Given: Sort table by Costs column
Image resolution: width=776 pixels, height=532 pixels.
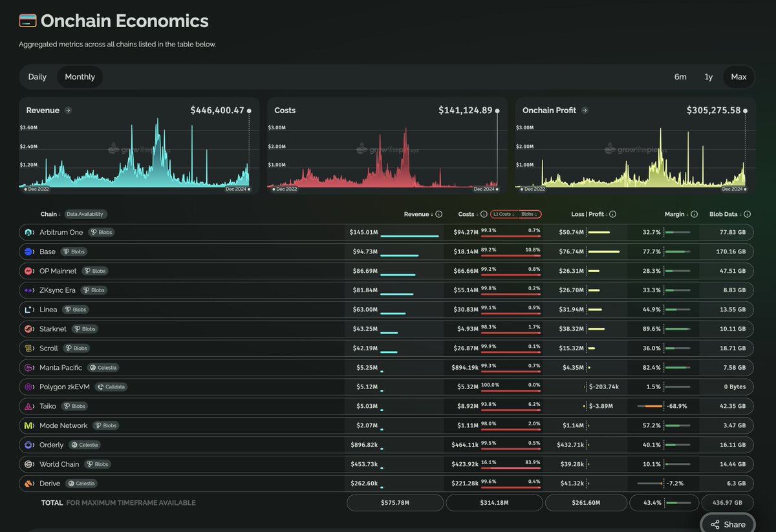Looking at the screenshot, I should 469,214.
